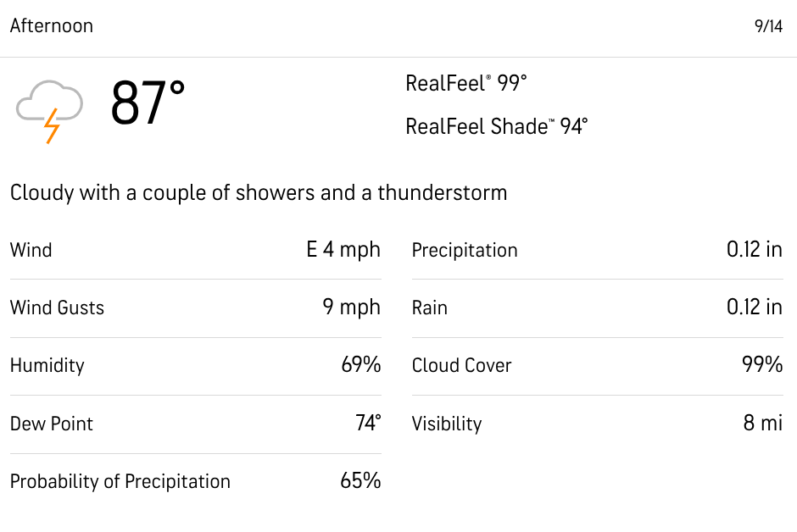
Task: Select the Afternoon heading
Action: tap(52, 26)
